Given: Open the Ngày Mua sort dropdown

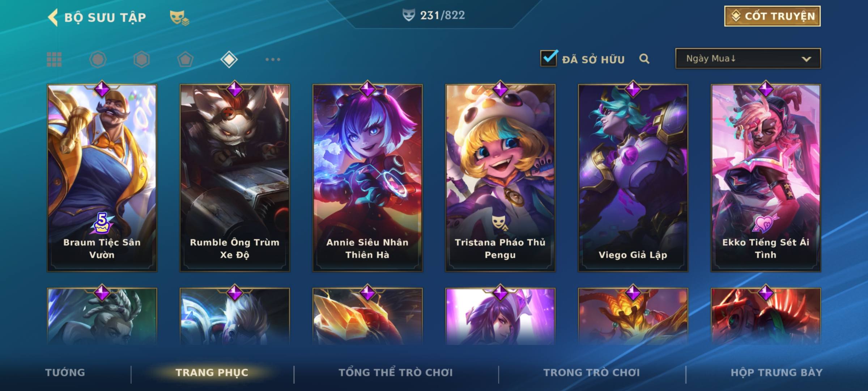Looking at the screenshot, I should pos(748,58).
